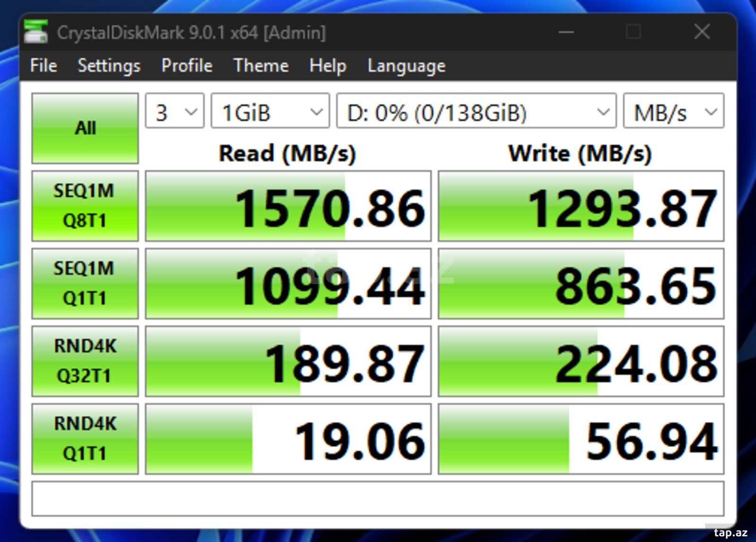
Task: Click the SEQ1M Q1T1 read value 1099.44
Action: click(288, 283)
